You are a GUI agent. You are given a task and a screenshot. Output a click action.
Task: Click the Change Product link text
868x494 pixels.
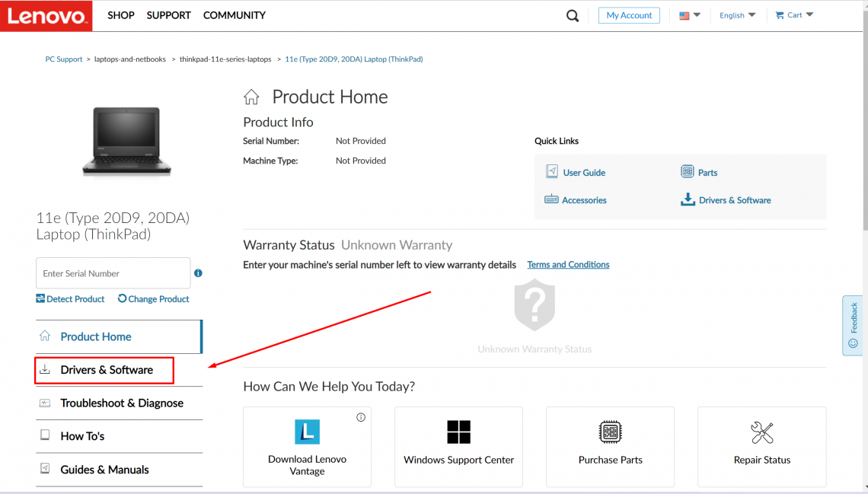158,298
